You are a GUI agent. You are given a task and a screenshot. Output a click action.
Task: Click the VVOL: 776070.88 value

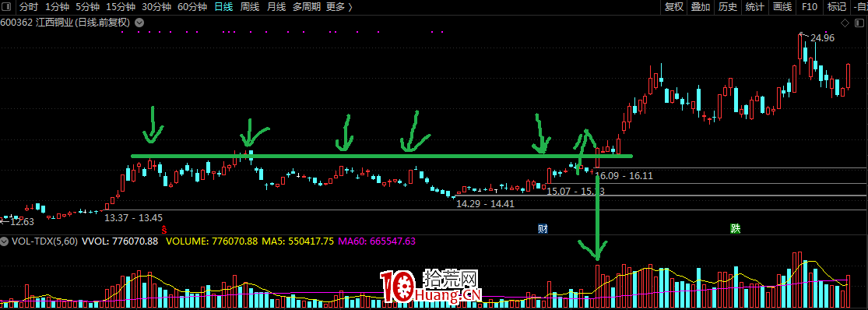(120, 241)
